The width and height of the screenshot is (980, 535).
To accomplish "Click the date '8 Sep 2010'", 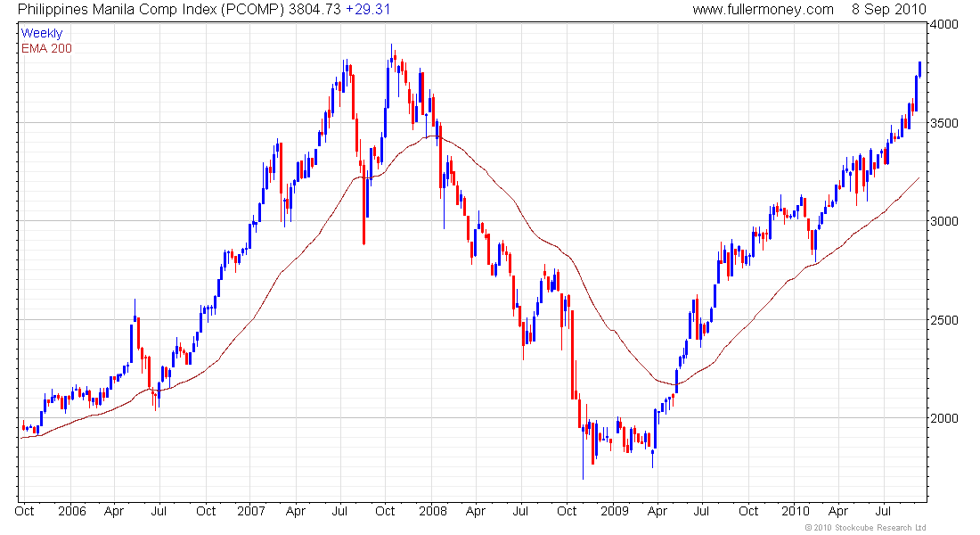I will pyautogui.click(x=889, y=10).
